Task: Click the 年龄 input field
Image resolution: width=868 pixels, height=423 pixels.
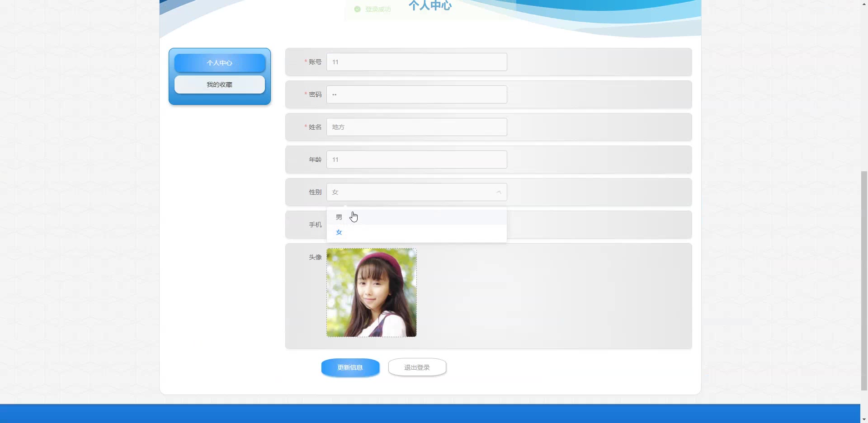Action: click(x=416, y=160)
